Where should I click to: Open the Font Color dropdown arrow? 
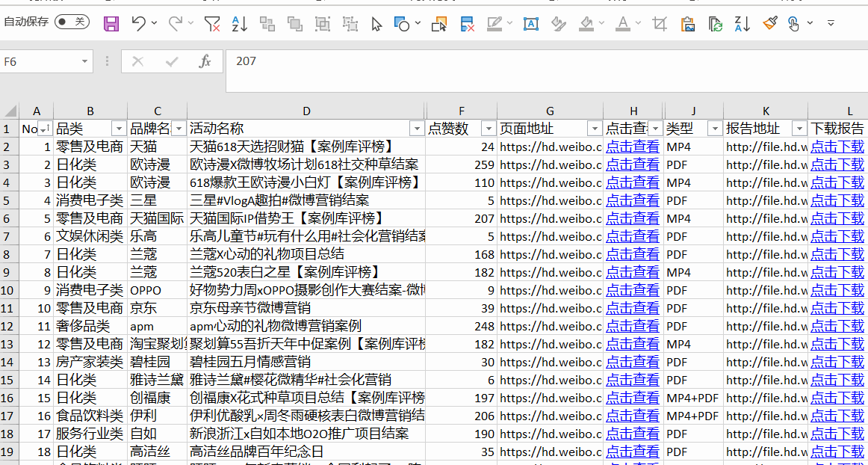[638, 23]
